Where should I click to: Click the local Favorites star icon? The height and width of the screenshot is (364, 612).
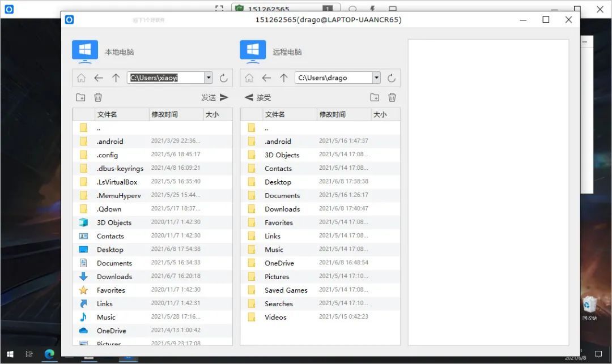[83, 290]
